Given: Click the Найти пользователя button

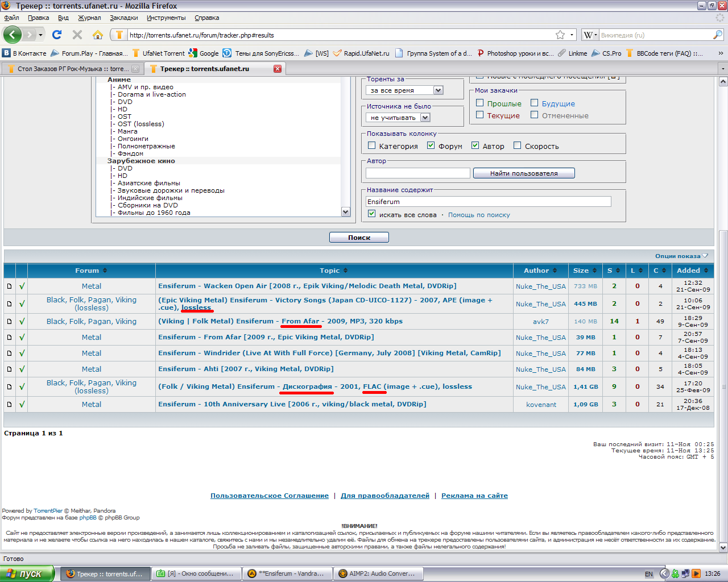Looking at the screenshot, I should click(x=524, y=173).
